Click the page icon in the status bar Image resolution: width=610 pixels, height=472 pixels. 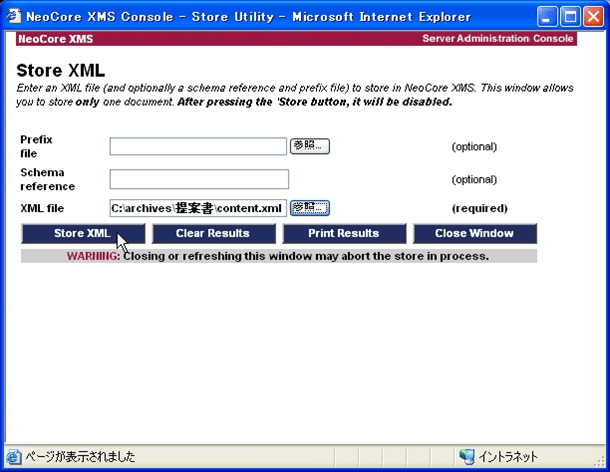click(x=14, y=456)
